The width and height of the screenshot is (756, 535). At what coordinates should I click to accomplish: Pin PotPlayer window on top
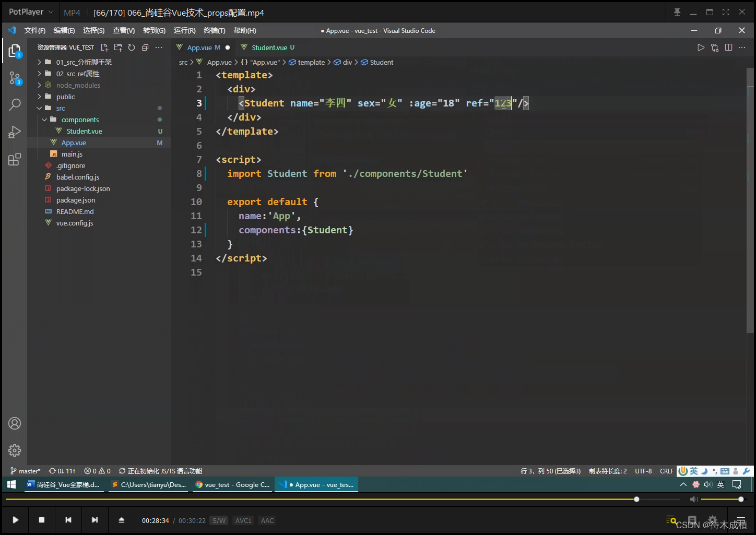tap(677, 12)
